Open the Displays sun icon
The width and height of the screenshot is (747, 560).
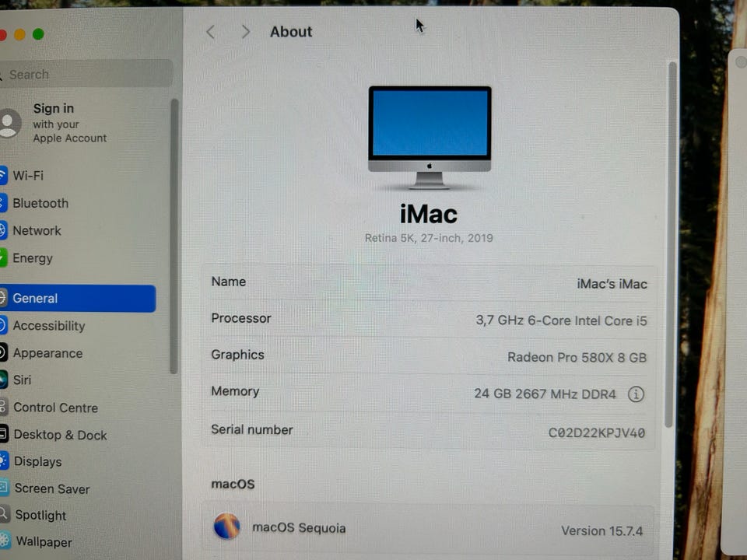point(4,461)
